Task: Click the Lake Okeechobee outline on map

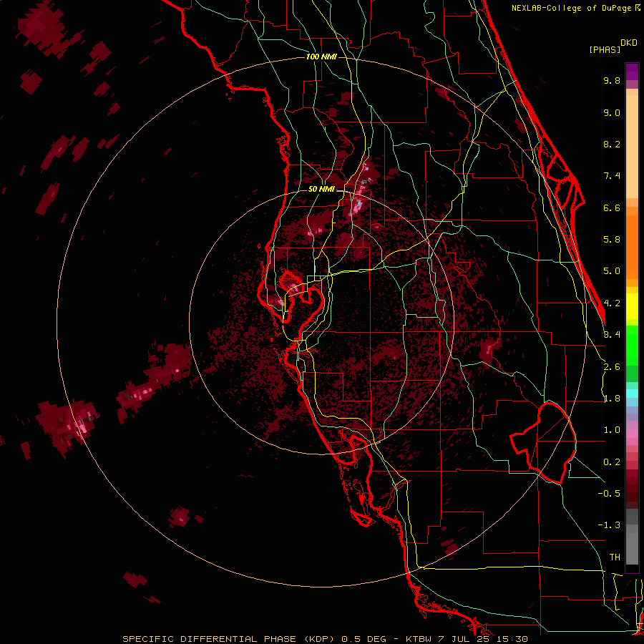Action: click(543, 443)
